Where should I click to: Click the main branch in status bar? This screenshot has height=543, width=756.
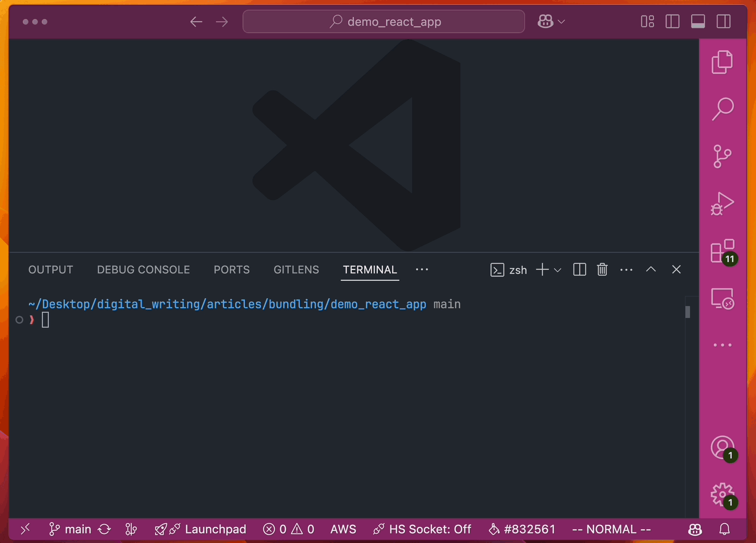[x=70, y=529]
